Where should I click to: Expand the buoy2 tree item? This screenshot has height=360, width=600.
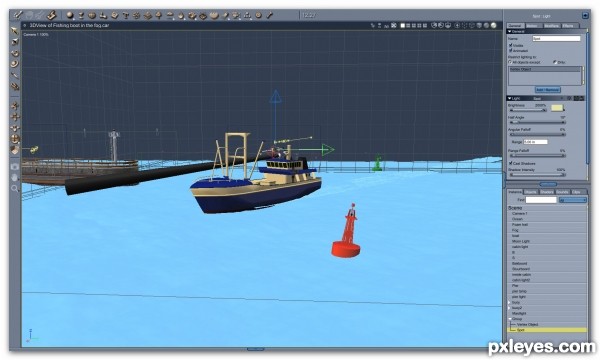[509, 308]
